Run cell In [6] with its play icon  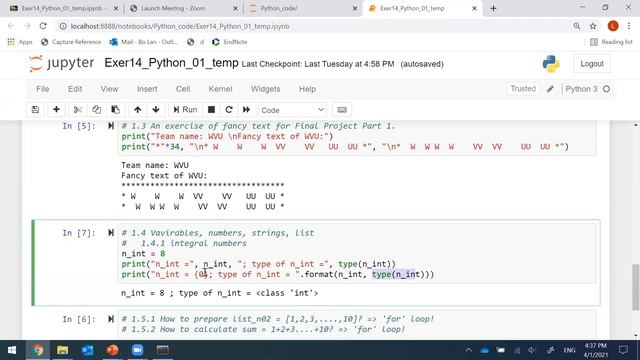coord(111,319)
